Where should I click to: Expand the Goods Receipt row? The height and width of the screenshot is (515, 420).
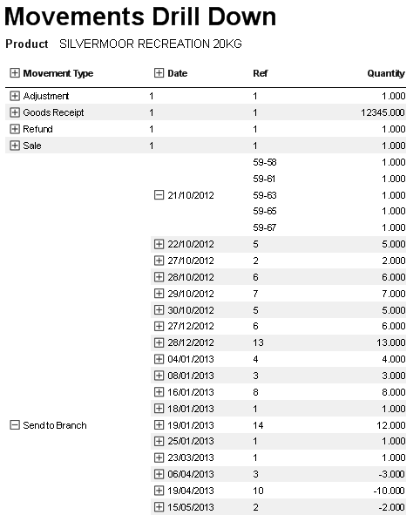pos(15,112)
